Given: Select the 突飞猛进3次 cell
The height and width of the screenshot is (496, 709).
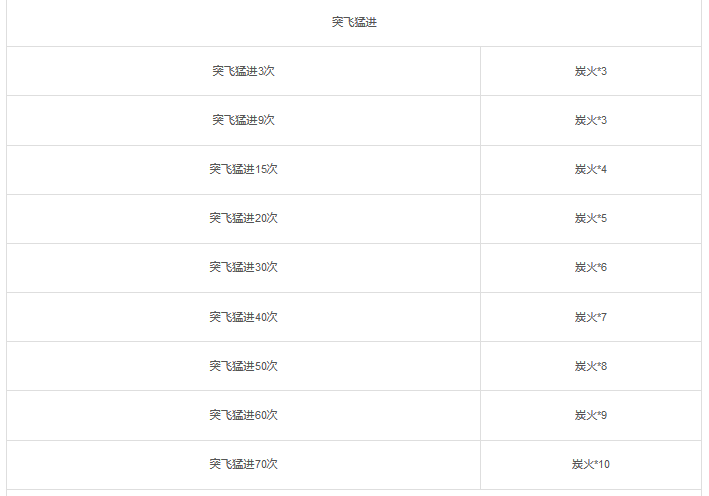Looking at the screenshot, I should pos(243,71).
